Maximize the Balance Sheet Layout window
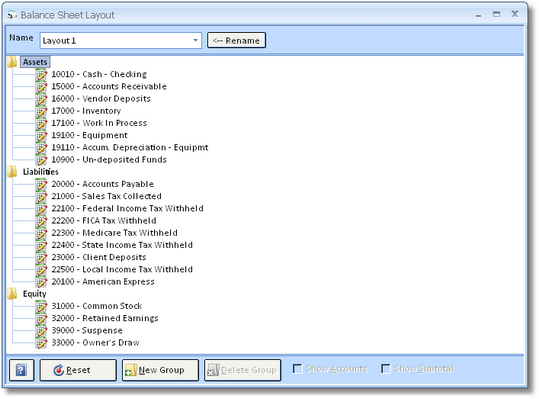539x399 pixels. coord(496,14)
